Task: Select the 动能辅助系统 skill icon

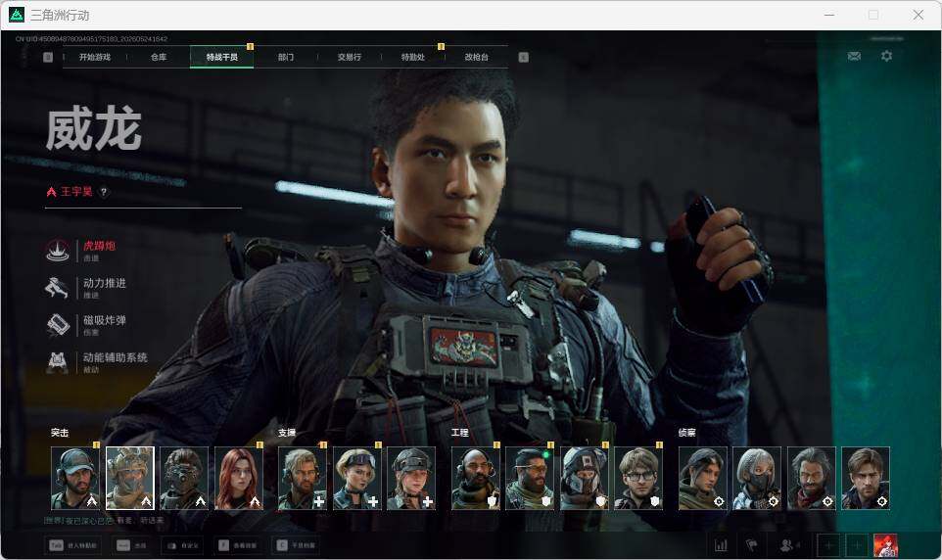Action: coord(58,362)
